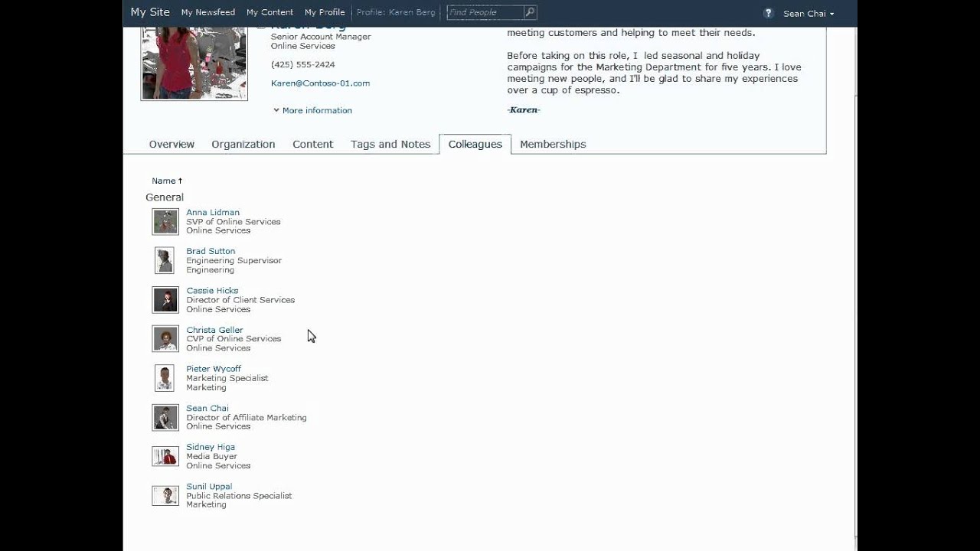This screenshot has height=551, width=980.
Task: Open Cassie Hicks' profile link
Action: click(212, 290)
